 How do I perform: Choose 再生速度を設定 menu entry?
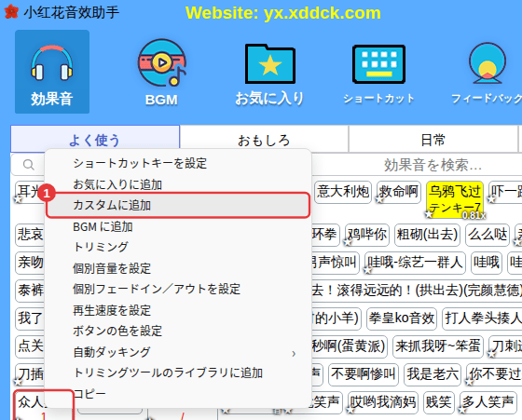[x=178, y=310]
